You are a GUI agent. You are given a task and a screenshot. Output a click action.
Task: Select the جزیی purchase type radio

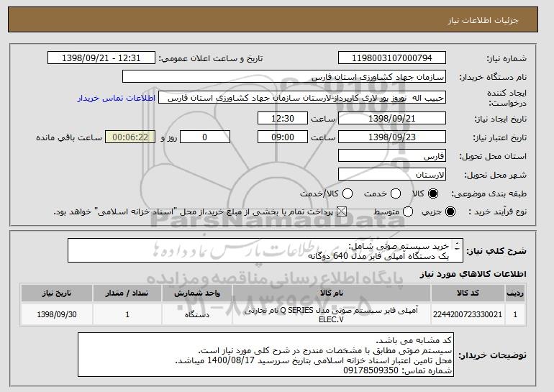[450, 211]
